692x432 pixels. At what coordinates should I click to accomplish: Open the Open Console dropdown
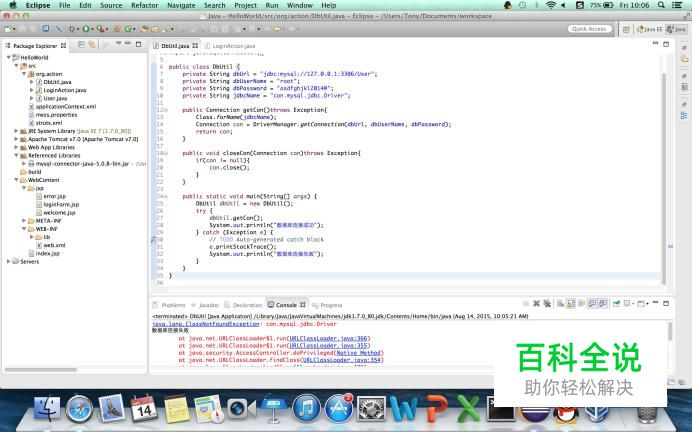coord(647,304)
